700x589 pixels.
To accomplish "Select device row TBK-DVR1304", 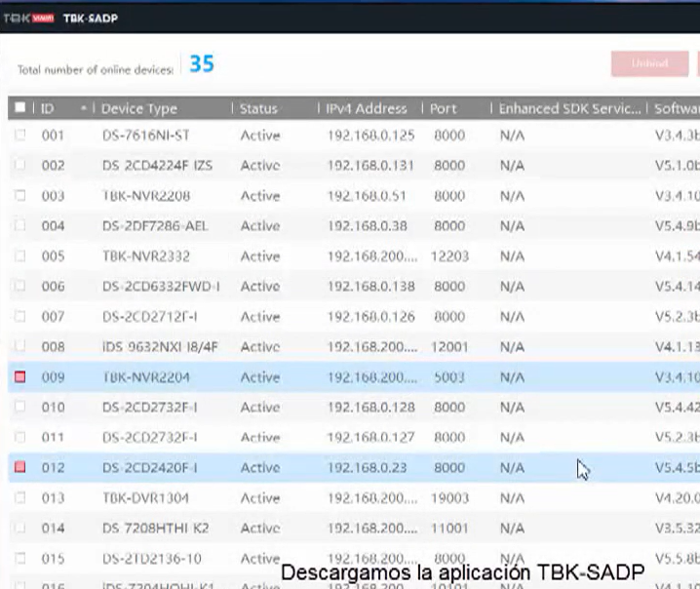I will click(x=145, y=498).
